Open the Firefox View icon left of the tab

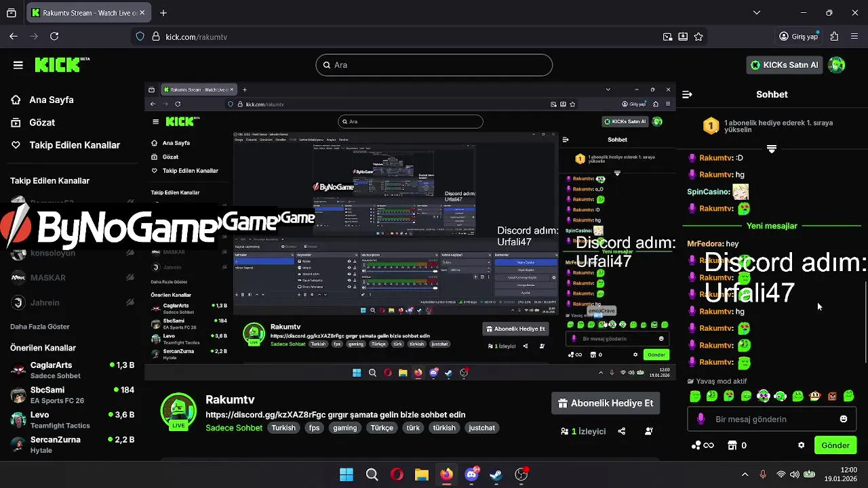[12, 13]
